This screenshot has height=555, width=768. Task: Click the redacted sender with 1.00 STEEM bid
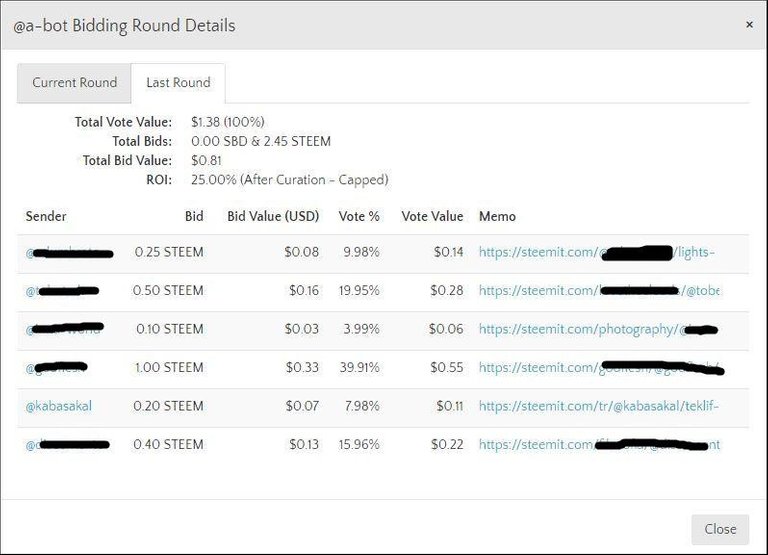tap(56, 367)
